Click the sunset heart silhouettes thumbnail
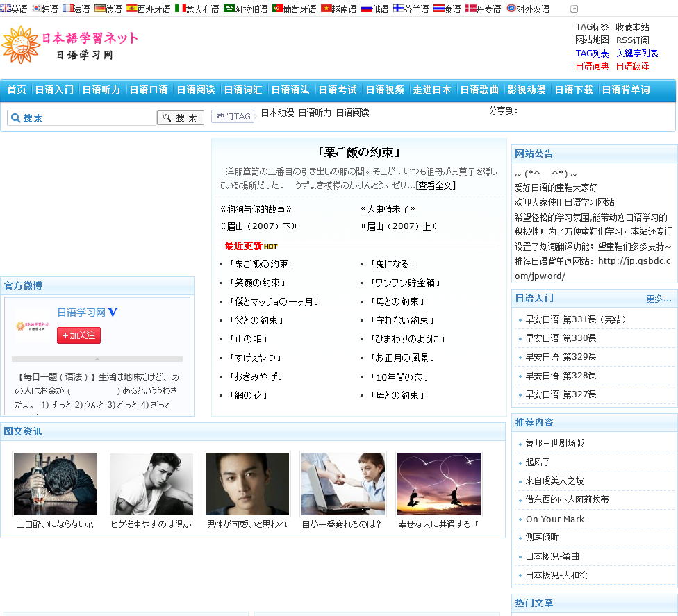The height and width of the screenshot is (616, 678). [x=439, y=484]
